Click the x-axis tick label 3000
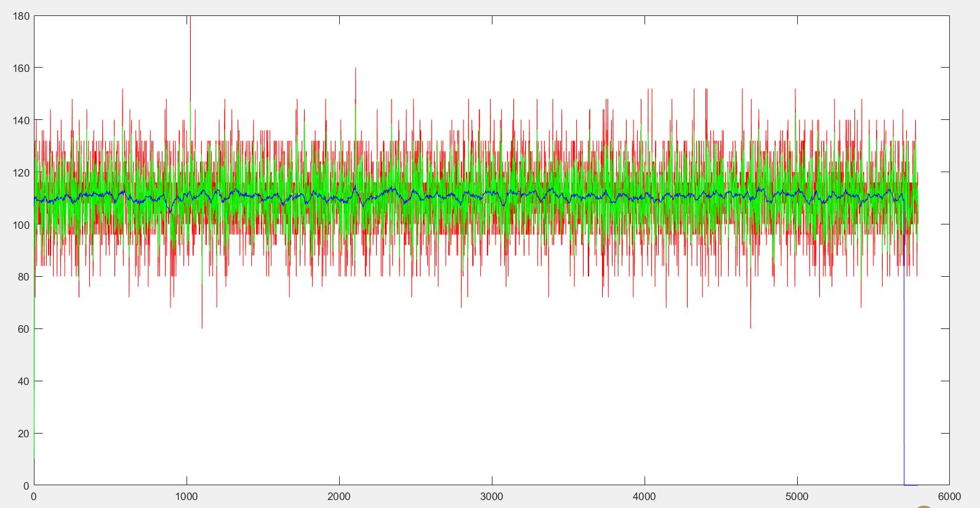This screenshot has height=508, width=980. tap(492, 496)
